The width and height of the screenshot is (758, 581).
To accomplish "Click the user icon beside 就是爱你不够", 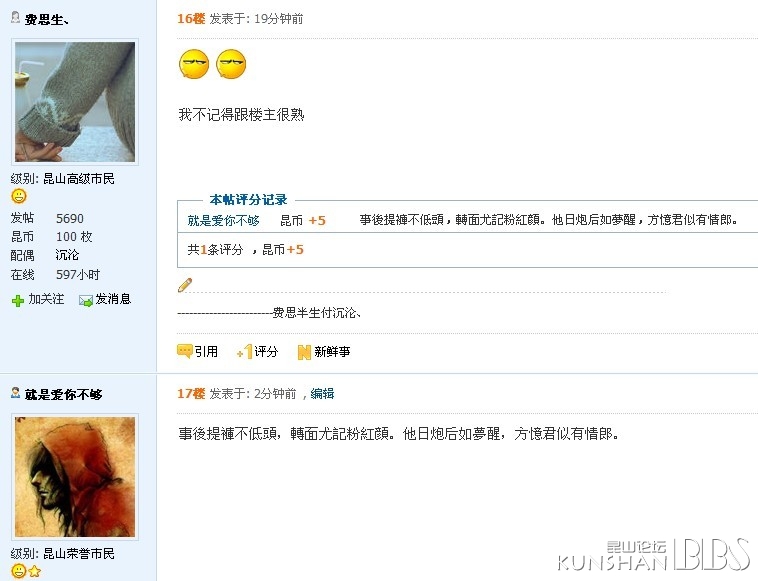I will [x=15, y=393].
